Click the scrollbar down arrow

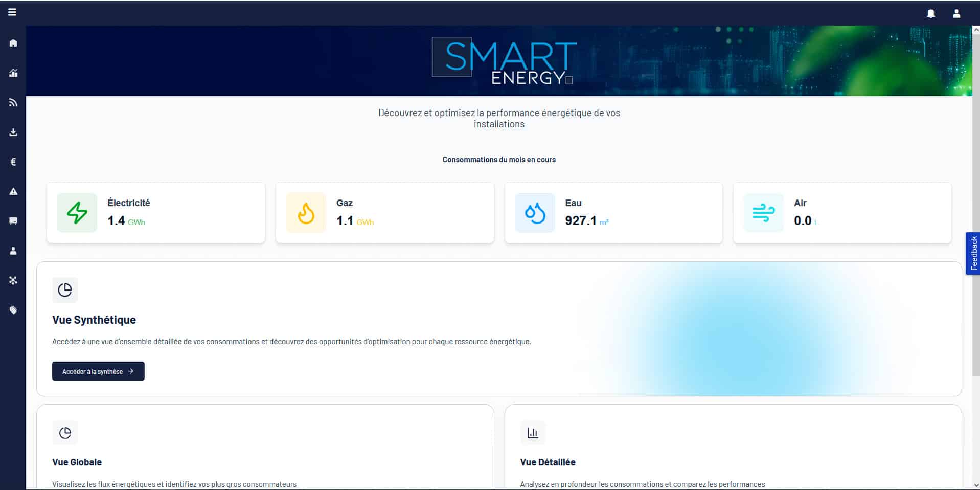coord(976,485)
